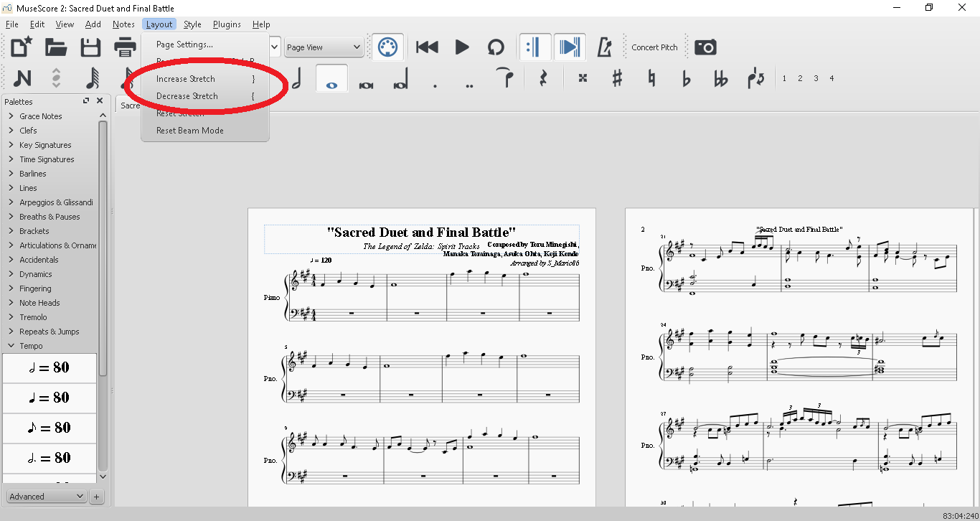Toggle Concert Pitch
This screenshot has width=980, height=521.
click(654, 47)
